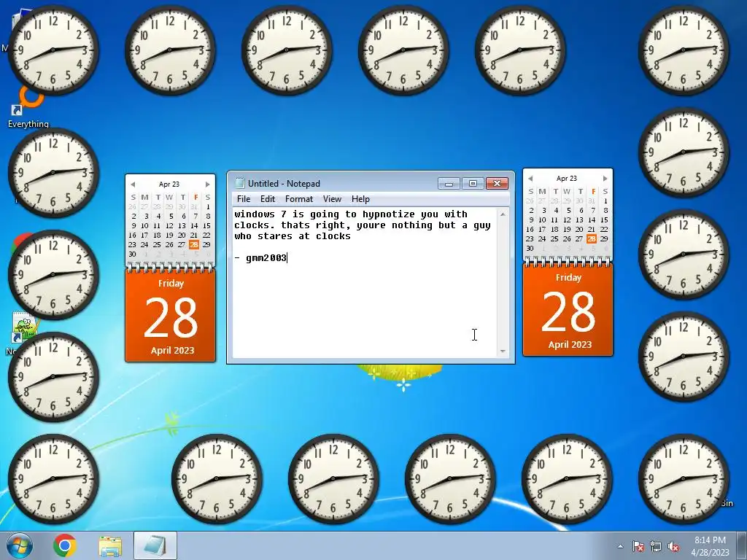Select highlighted date 28 in right calendar grid
The width and height of the screenshot is (747, 560).
[x=592, y=239]
